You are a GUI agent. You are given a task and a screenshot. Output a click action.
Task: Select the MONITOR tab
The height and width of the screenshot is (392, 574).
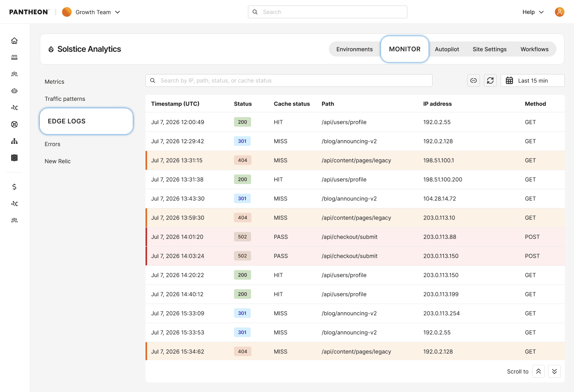click(405, 49)
